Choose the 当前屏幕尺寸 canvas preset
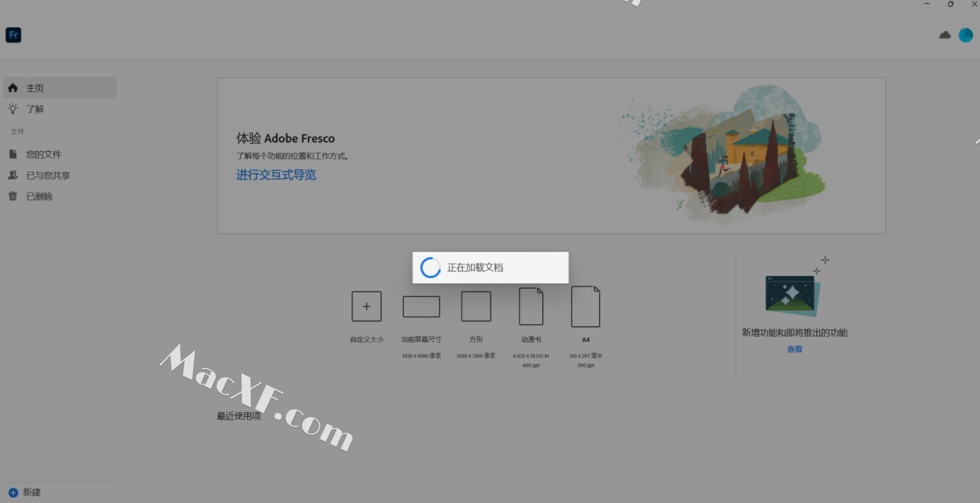Screen dimensions: 980x503 tap(421, 307)
